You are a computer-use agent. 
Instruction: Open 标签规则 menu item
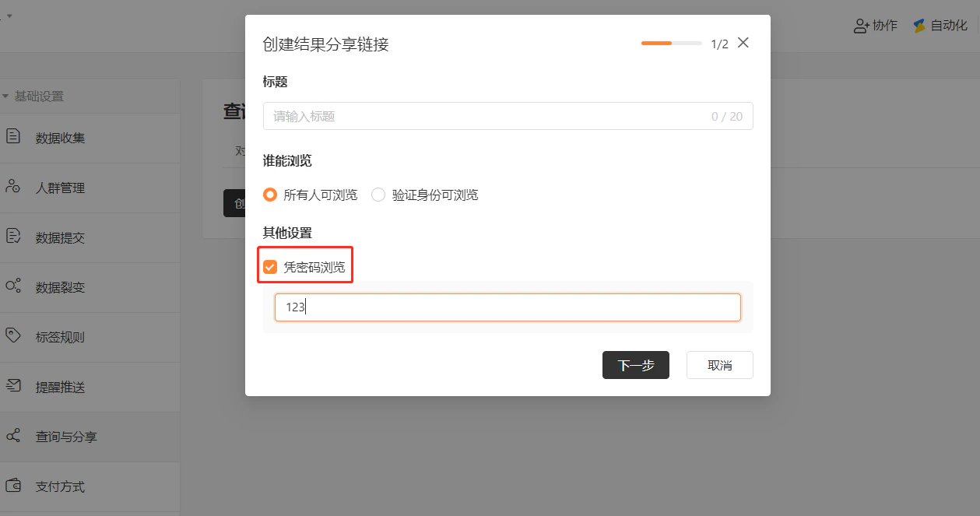90,338
